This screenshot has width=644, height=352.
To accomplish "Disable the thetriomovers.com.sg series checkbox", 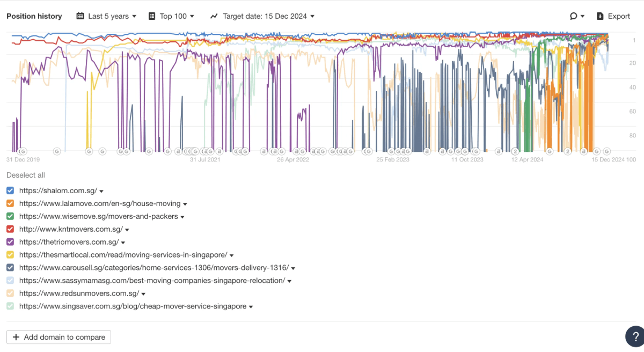I will coord(10,242).
